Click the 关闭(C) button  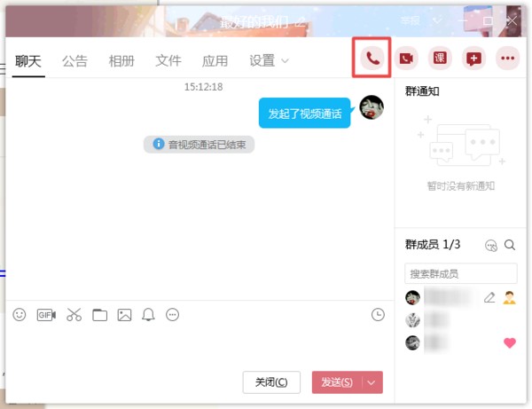(x=271, y=382)
